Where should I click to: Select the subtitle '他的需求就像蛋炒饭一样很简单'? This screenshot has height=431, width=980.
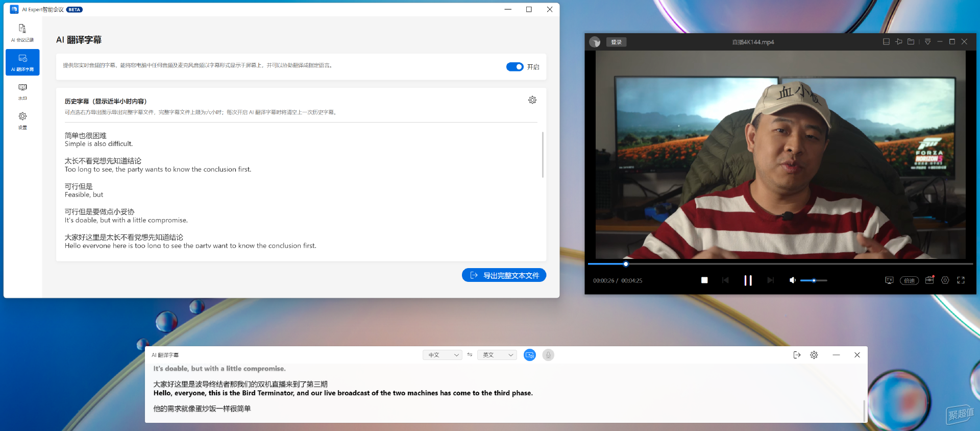click(x=202, y=409)
